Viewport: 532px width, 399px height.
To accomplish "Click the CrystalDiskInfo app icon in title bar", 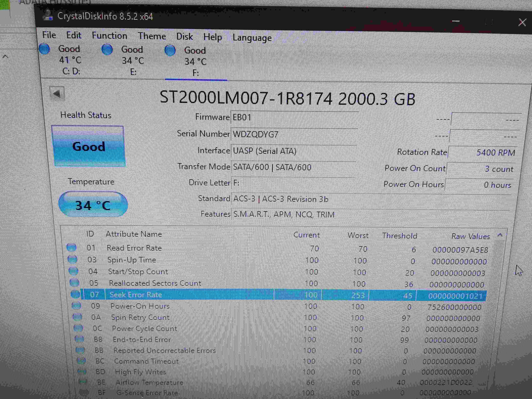I will point(48,16).
